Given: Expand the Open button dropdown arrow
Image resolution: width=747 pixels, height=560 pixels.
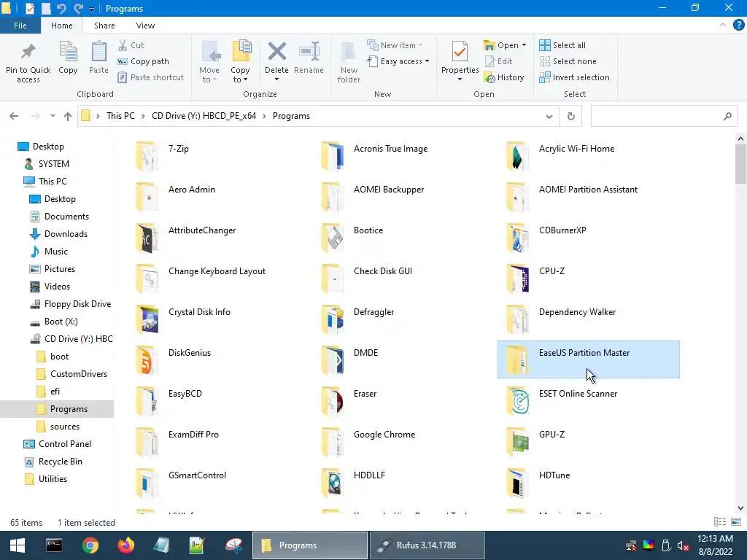Looking at the screenshot, I should click(524, 45).
